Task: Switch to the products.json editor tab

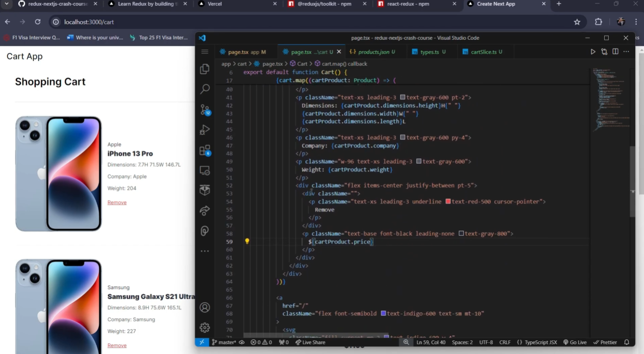Action: pos(373,52)
